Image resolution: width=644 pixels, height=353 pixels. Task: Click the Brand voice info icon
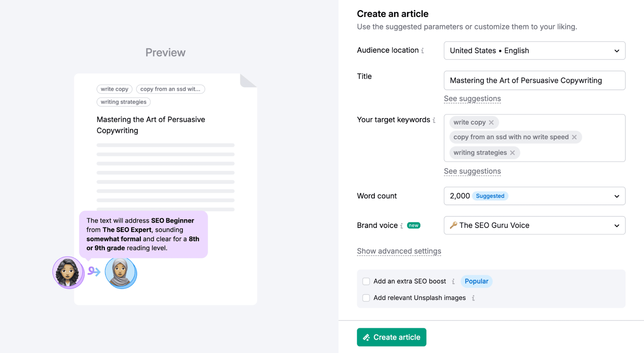402,226
